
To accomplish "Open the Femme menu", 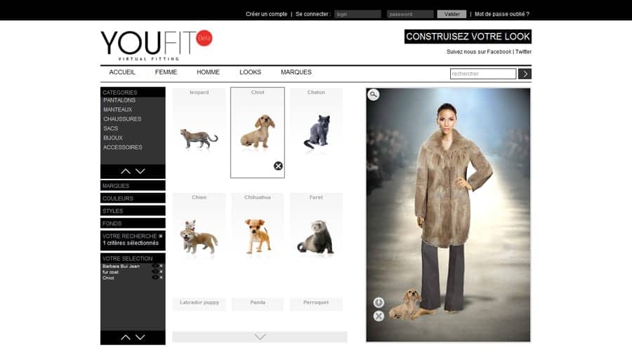I will point(166,72).
